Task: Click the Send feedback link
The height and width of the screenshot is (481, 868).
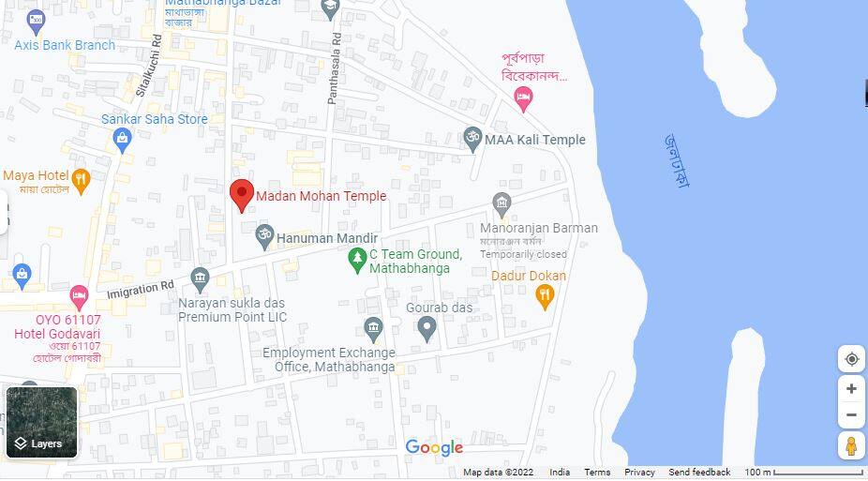Action: coord(699,473)
